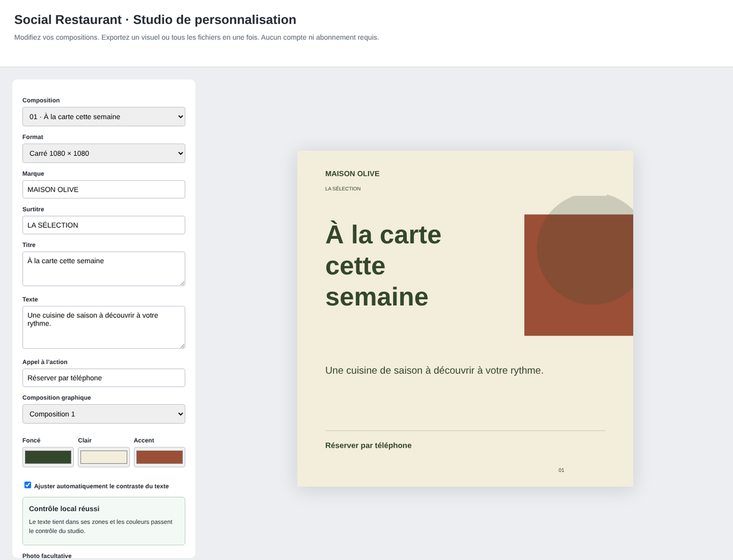733x560 pixels.
Task: Open the Composition dropdown
Action: pos(104,117)
